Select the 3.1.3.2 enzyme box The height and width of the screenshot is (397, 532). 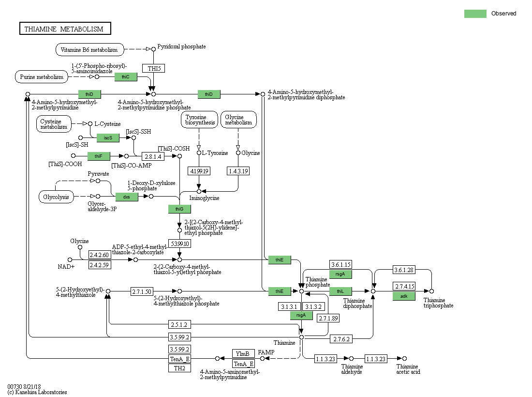coord(313,306)
